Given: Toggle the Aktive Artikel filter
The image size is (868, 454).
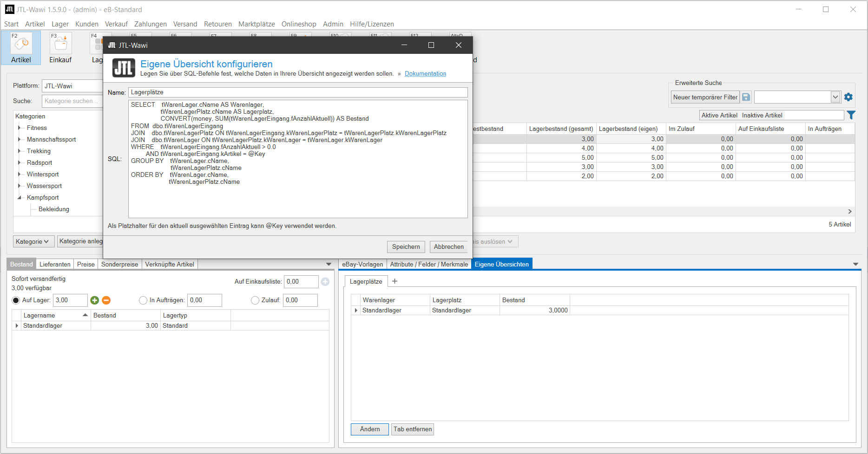Looking at the screenshot, I should (719, 115).
